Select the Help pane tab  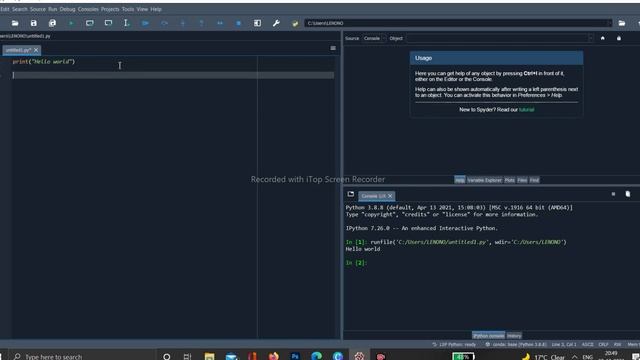pos(460,180)
